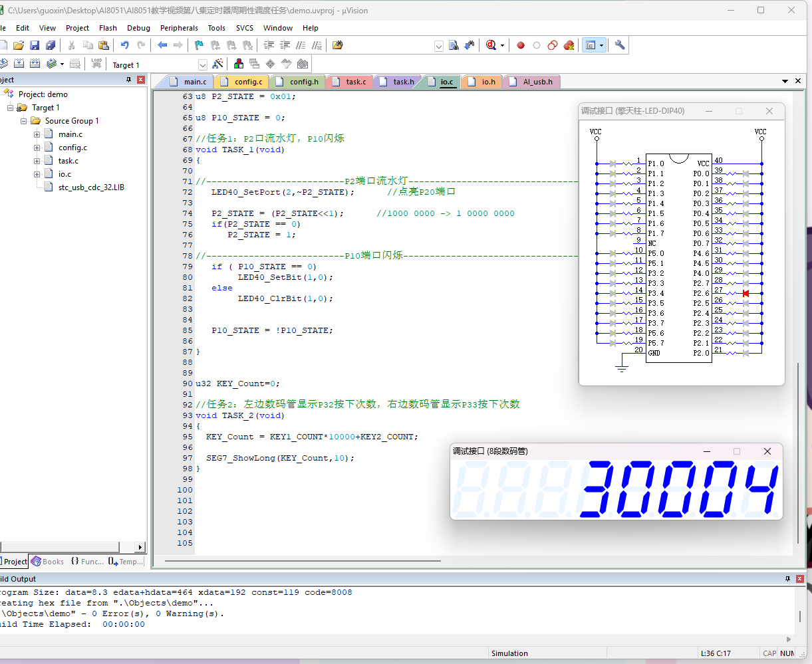
Task: Kill all breakpoints
Action: click(569, 45)
